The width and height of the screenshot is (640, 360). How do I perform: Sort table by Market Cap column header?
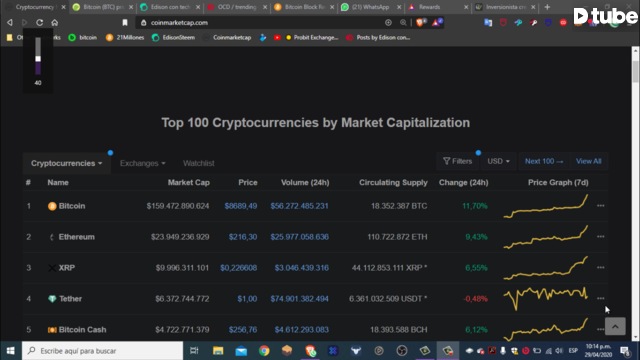[189, 182]
